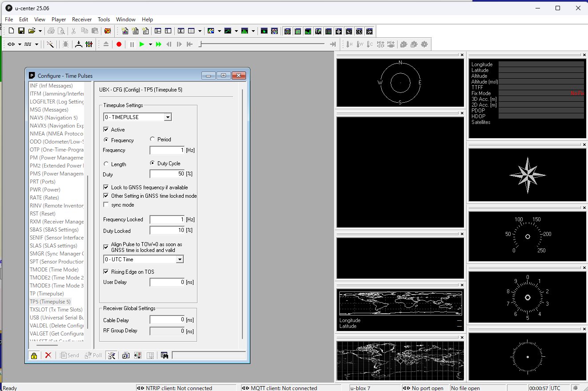Open the Receiver menu

82,20
